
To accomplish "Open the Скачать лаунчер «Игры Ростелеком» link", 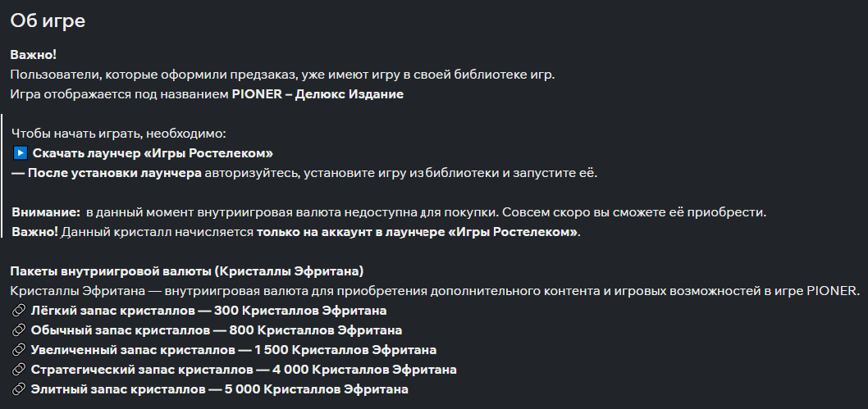I will (153, 153).
